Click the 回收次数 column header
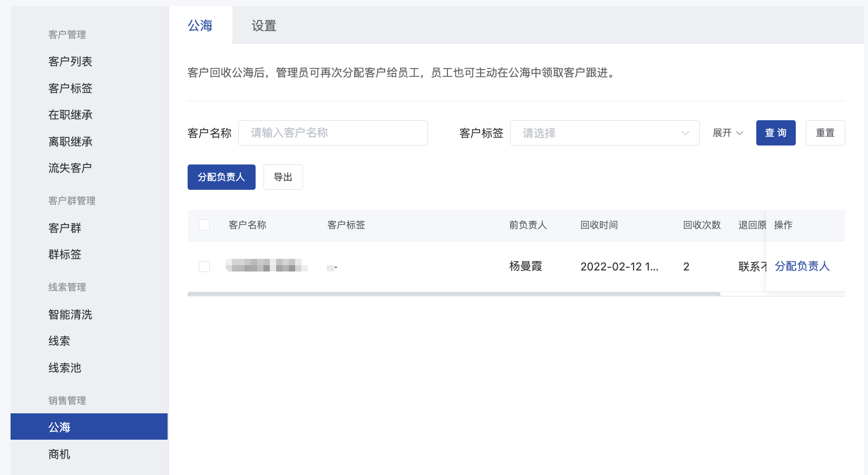This screenshot has height=475, width=868. [x=702, y=225]
